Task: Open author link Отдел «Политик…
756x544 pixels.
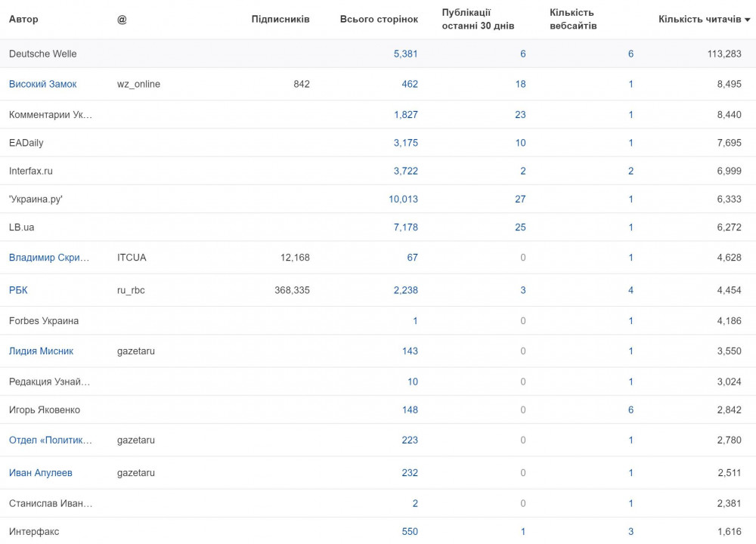Action: (x=50, y=440)
